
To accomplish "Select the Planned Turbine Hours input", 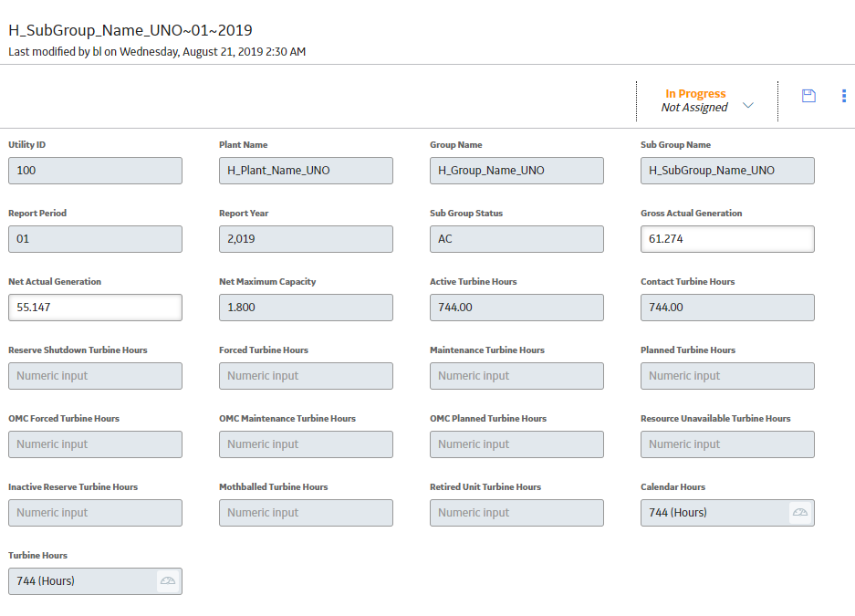I will pyautogui.click(x=727, y=376).
